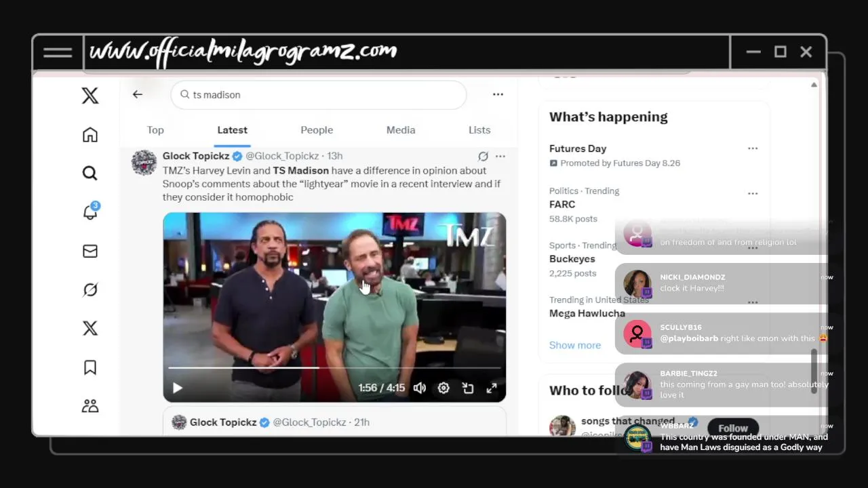Open video settings gear
868x488 pixels.
pyautogui.click(x=443, y=388)
